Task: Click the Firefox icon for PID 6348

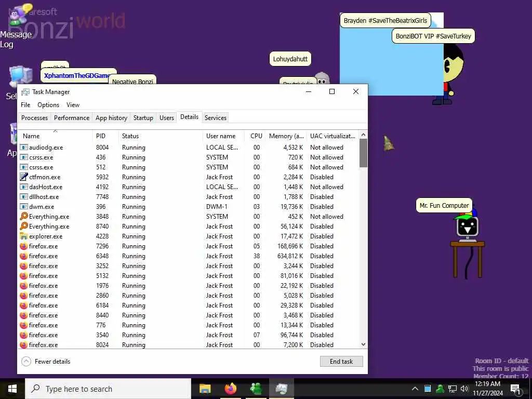Action: [24, 256]
